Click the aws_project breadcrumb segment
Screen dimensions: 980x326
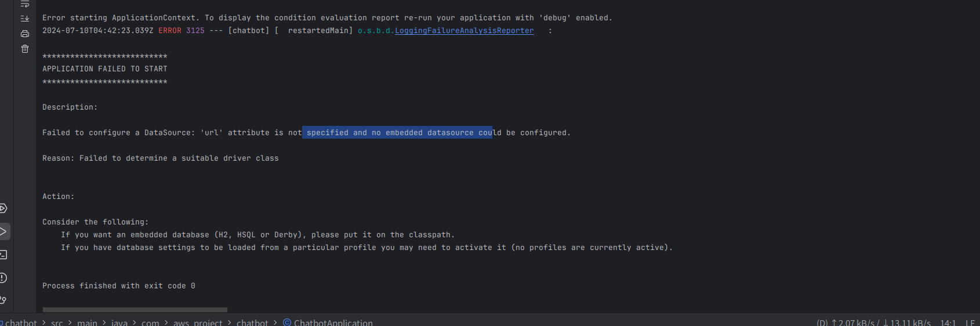click(198, 322)
